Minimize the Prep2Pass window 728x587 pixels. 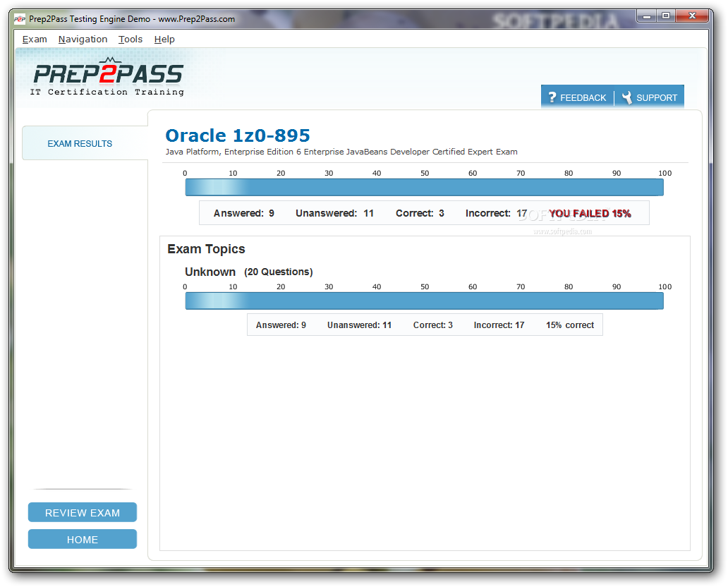pyautogui.click(x=647, y=16)
